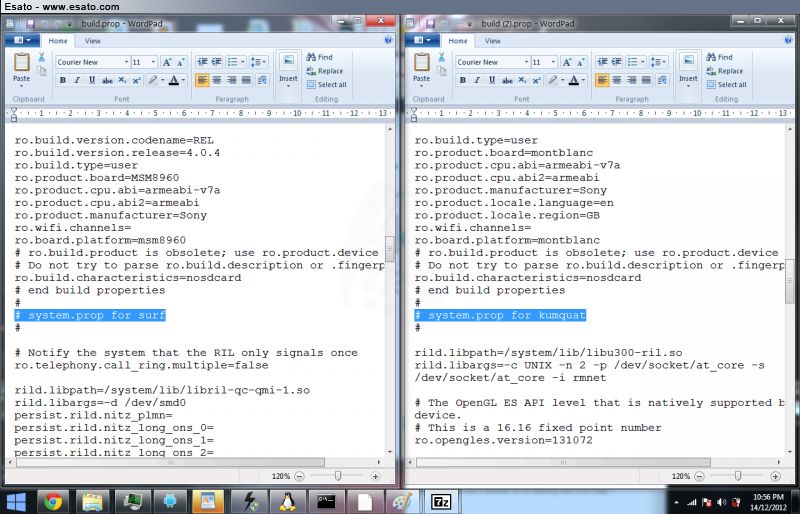800x514 pixels.
Task: Switch to View tab in right WordPad window
Action: click(492, 41)
